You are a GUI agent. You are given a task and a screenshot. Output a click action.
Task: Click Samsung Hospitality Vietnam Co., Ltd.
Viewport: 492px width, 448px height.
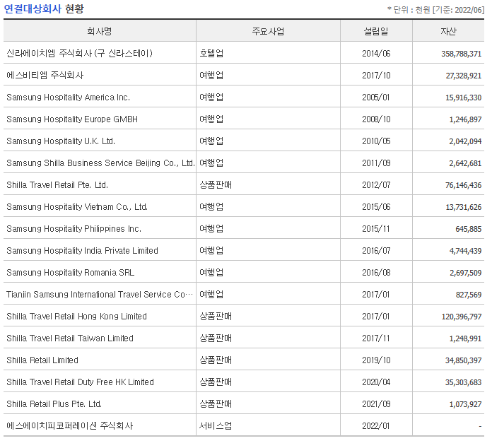point(77,207)
